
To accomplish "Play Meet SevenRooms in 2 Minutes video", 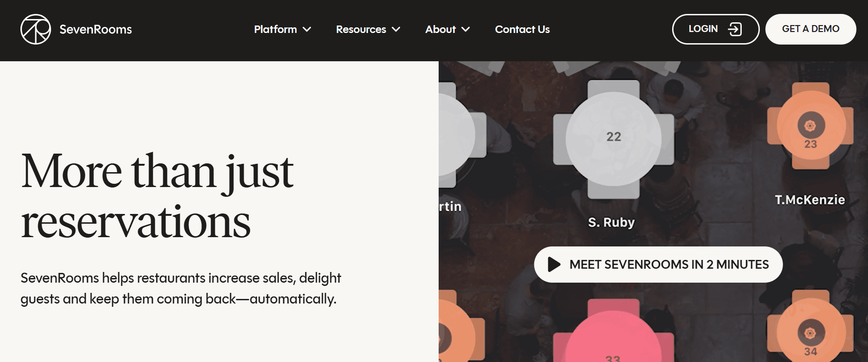I will (658, 265).
